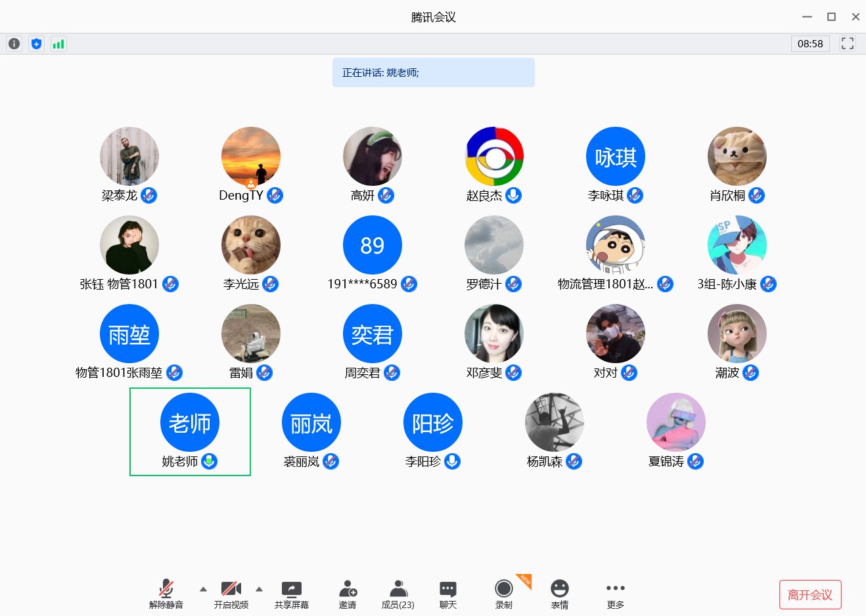Click the mic icon next to 杨凯森

click(574, 461)
